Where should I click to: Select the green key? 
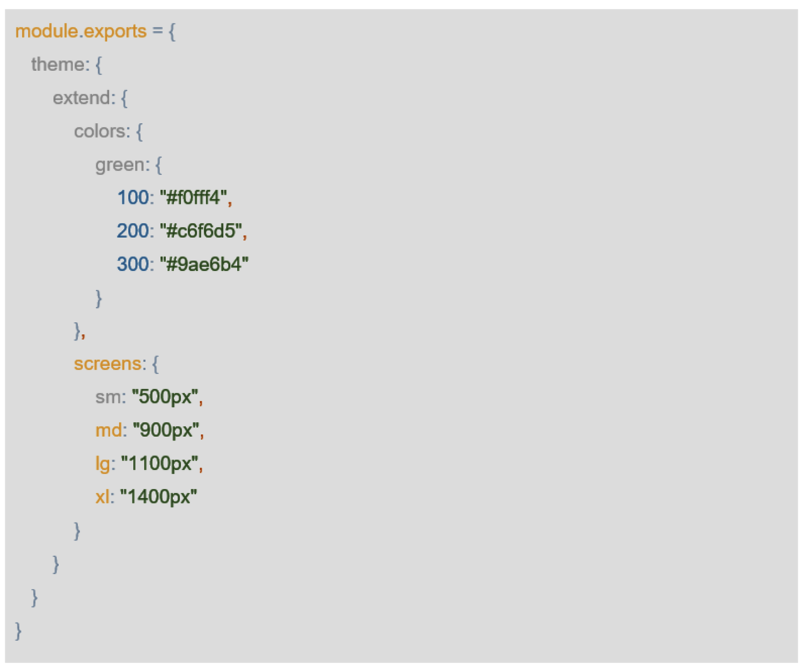[122, 164]
